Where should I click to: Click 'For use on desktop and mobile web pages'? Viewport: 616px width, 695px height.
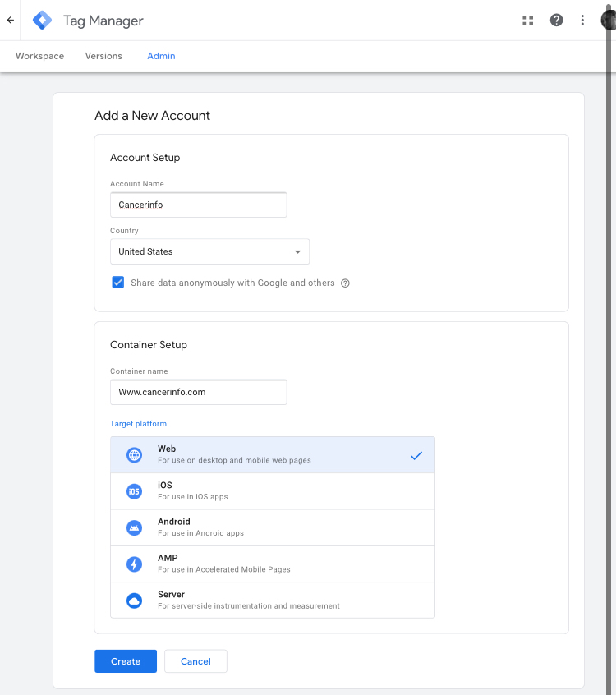click(x=234, y=461)
